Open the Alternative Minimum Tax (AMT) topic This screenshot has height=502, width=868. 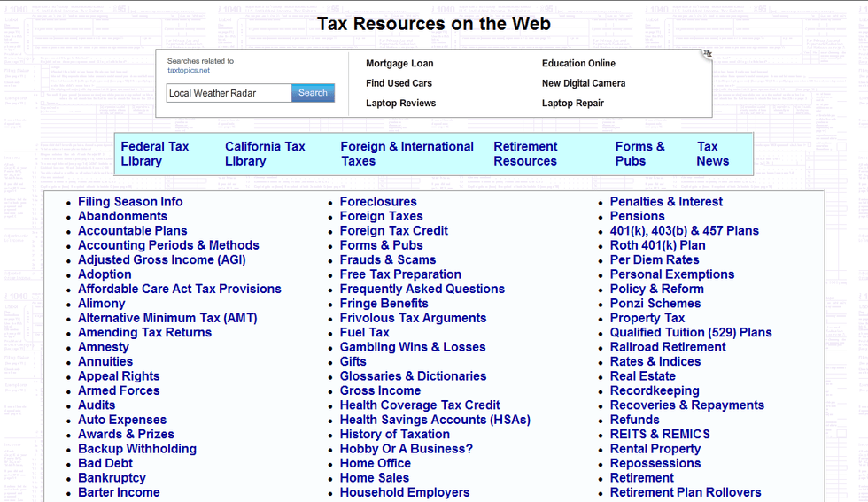[167, 318]
